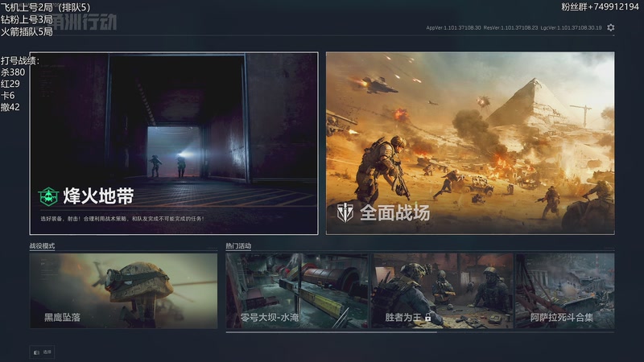644x362 pixels.
Task: Click the ResVer 1.101.37108.23 version text
Action: 510,28
